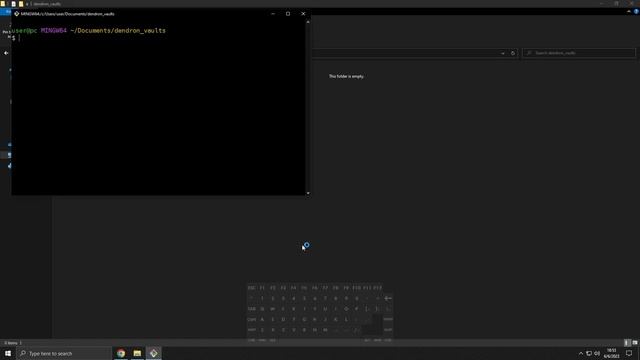Click the terminal scrollbar down arrow

(x=308, y=193)
